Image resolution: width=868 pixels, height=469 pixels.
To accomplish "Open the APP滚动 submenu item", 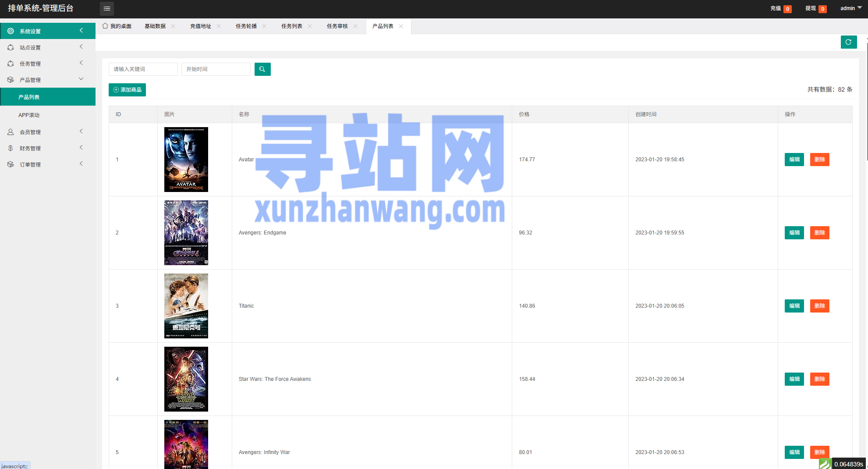I will click(29, 115).
